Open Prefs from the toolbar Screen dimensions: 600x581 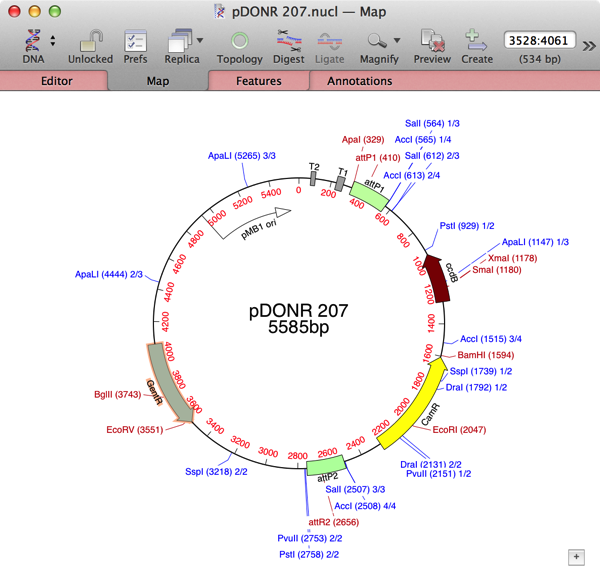135,41
